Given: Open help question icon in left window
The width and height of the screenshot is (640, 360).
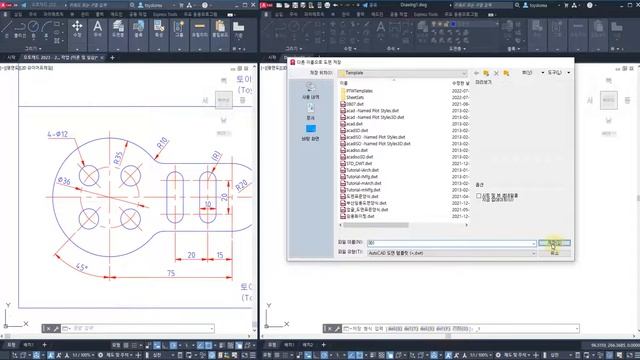Looking at the screenshot, I should coord(205,5).
